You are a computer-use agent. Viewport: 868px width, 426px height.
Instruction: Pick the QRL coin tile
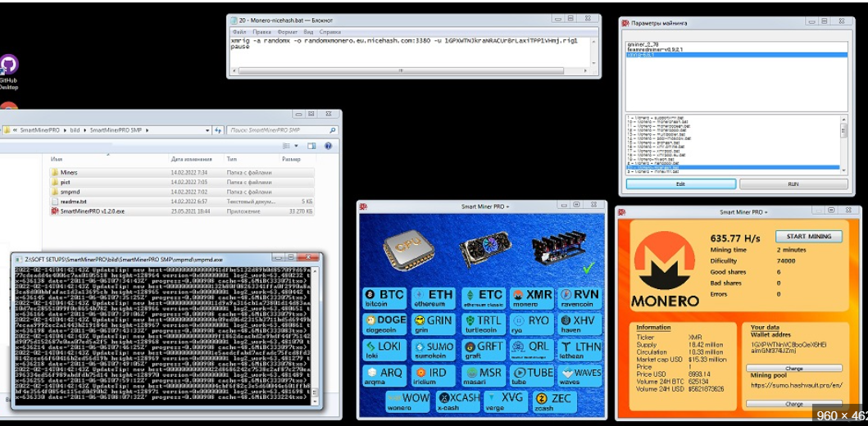coord(531,350)
